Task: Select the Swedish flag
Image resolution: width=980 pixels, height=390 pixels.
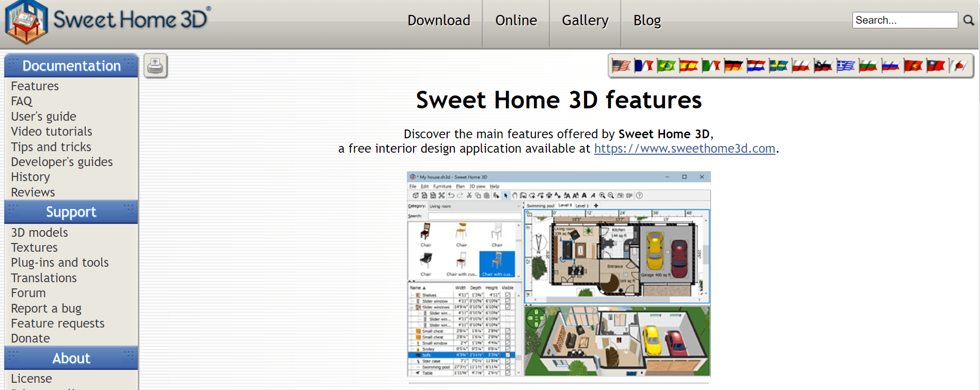Action: tap(778, 66)
